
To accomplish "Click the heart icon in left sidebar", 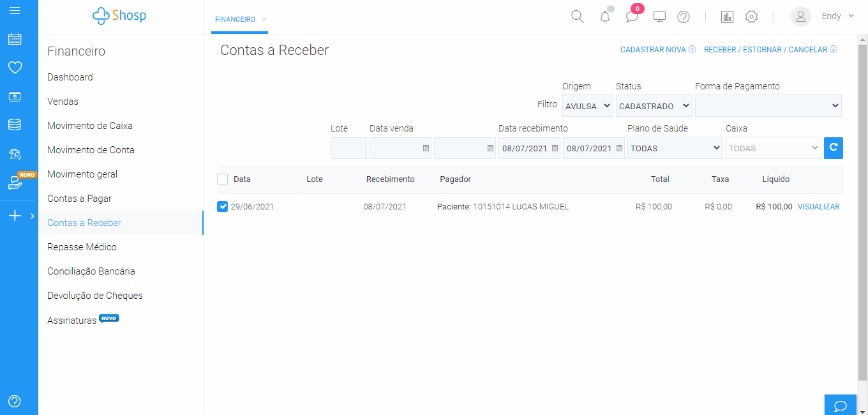I will [15, 67].
